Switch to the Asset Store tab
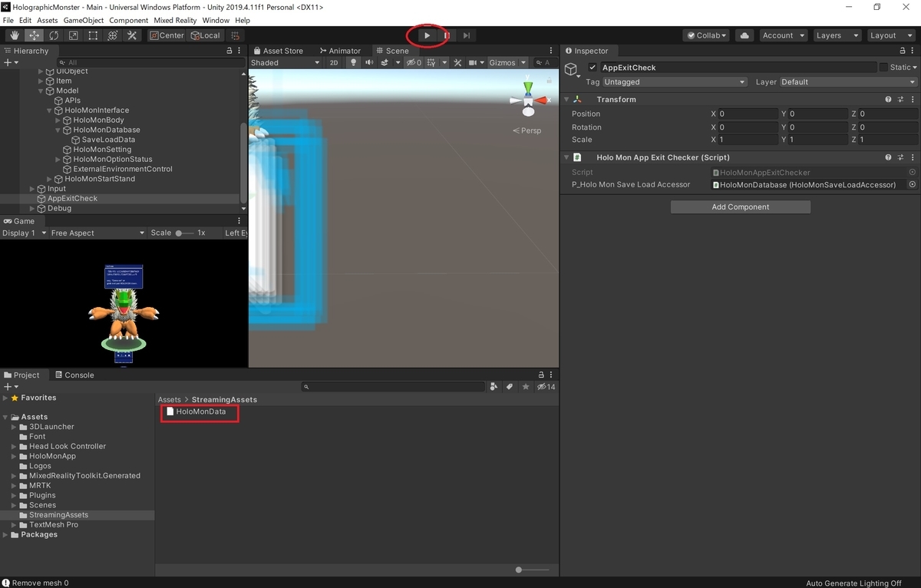 pos(278,51)
